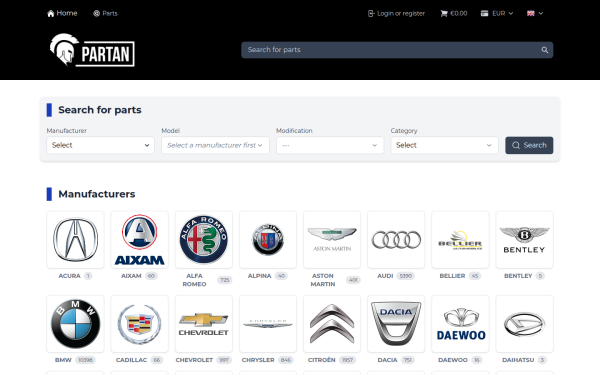Image resolution: width=600 pixels, height=375 pixels.
Task: Click the login arrow icon
Action: 371,14
